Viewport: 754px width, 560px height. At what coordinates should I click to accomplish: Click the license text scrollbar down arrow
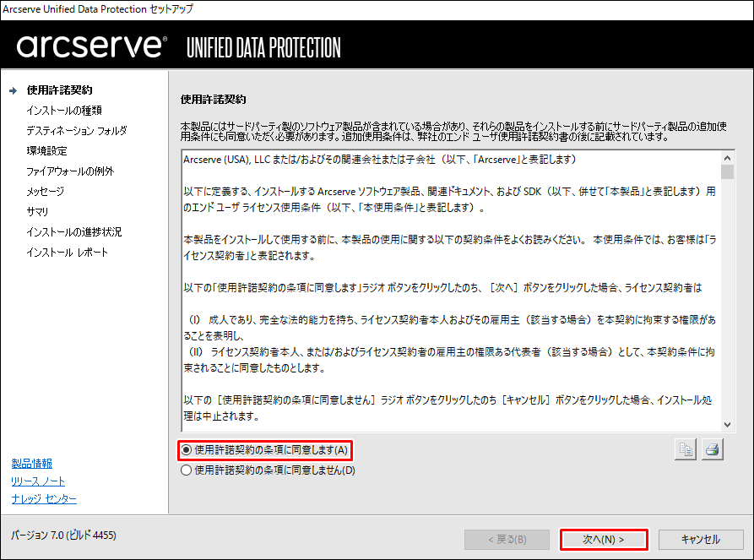pos(727,424)
